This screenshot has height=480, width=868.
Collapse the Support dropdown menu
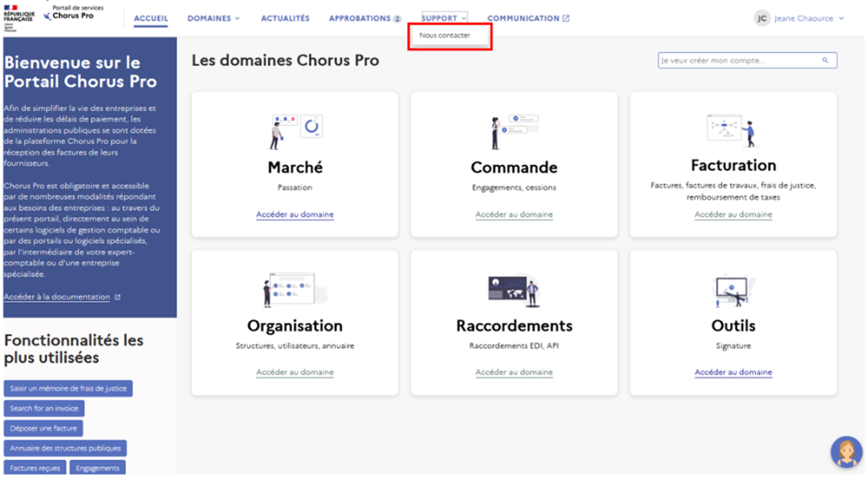(444, 18)
